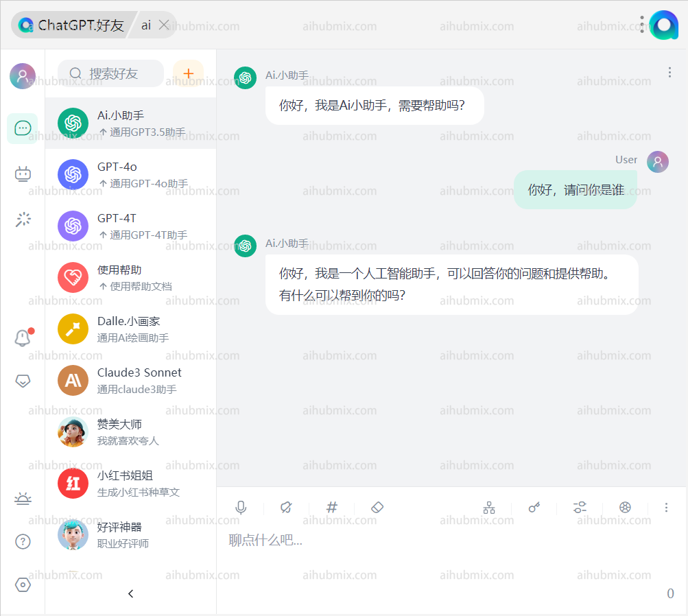
Task: Click the sparkle magic-wand sidebar icon
Action: pos(23,220)
